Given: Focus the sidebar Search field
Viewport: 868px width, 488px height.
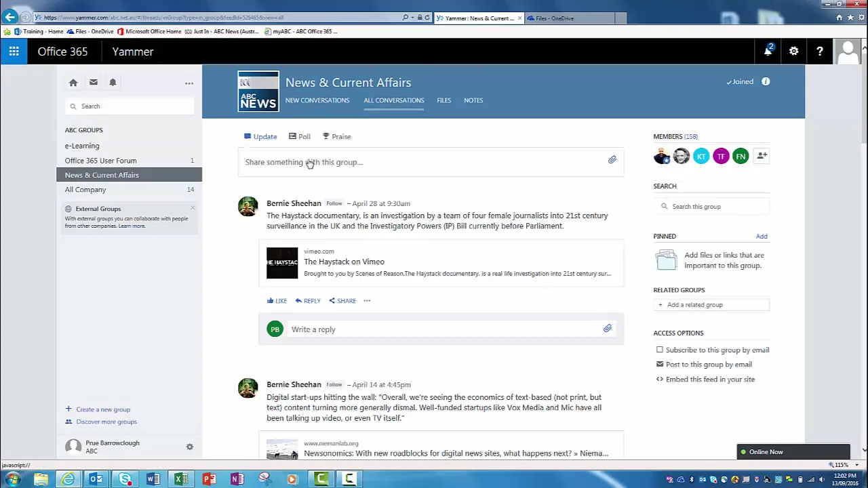Looking at the screenshot, I should (x=129, y=106).
